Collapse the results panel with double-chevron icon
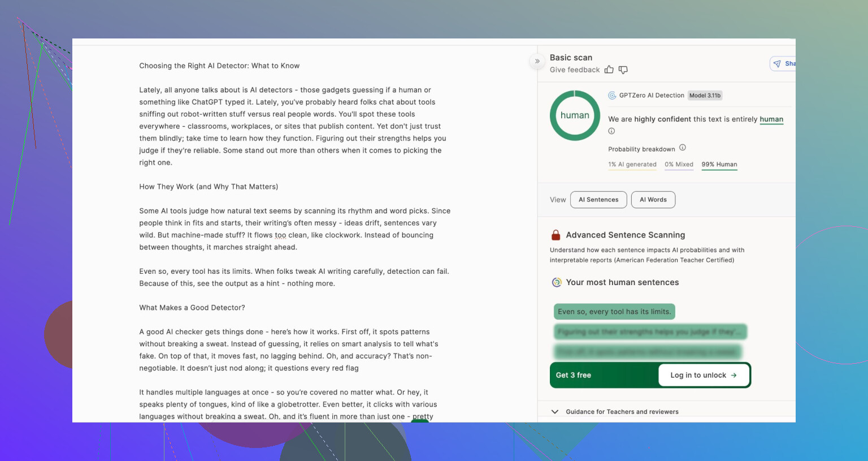 click(x=537, y=61)
